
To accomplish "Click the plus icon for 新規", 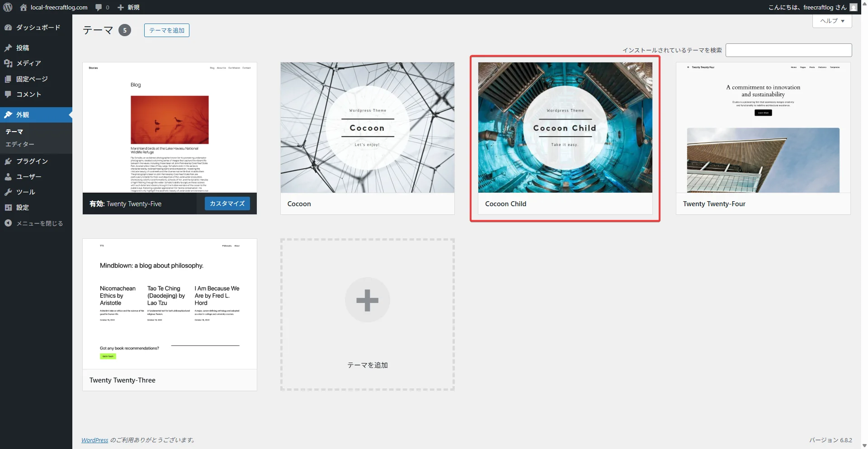I will (121, 7).
